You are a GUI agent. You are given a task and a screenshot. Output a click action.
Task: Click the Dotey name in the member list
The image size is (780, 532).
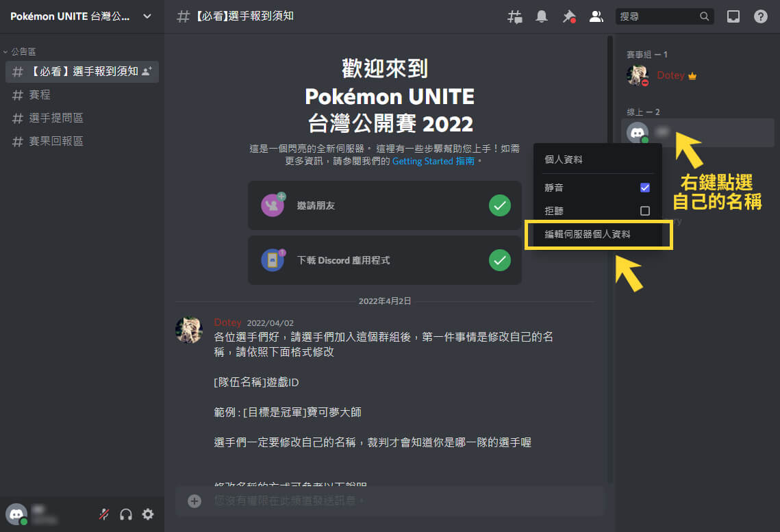670,75
